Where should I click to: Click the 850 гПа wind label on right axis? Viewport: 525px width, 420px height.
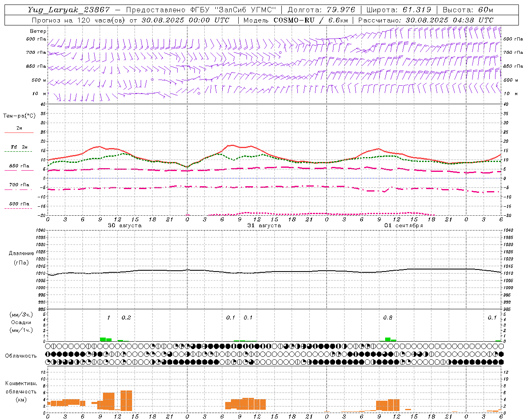(513, 66)
